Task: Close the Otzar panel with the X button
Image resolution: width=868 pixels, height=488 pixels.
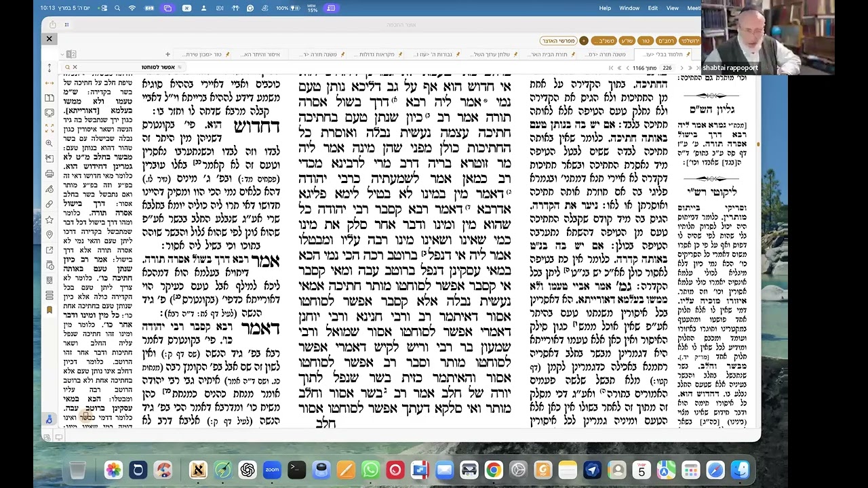Action: coord(49,39)
